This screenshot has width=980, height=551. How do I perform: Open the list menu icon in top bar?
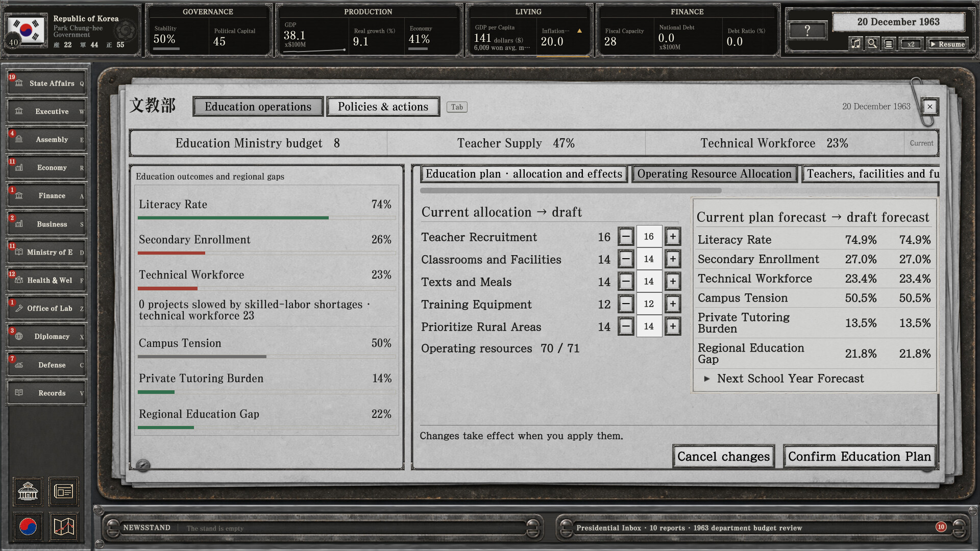click(889, 44)
